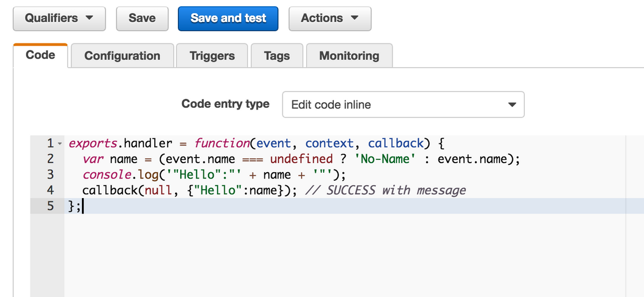Viewport: 644px width, 297px height.
Task: Click line number 4 in the gutter
Action: click(x=50, y=190)
